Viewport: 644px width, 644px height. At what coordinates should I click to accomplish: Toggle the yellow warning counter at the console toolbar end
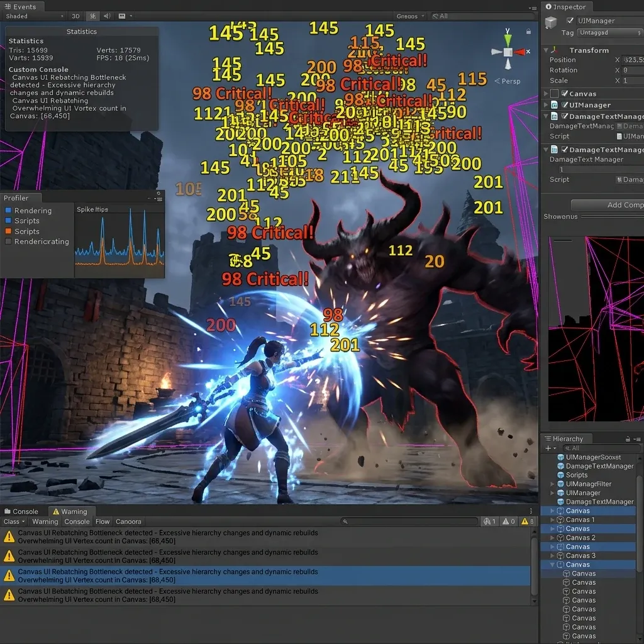(528, 521)
